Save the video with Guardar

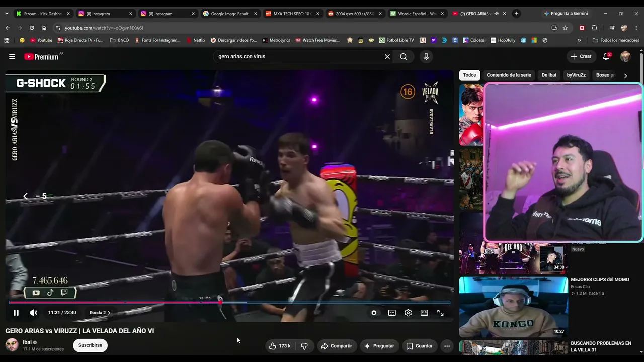click(x=419, y=346)
